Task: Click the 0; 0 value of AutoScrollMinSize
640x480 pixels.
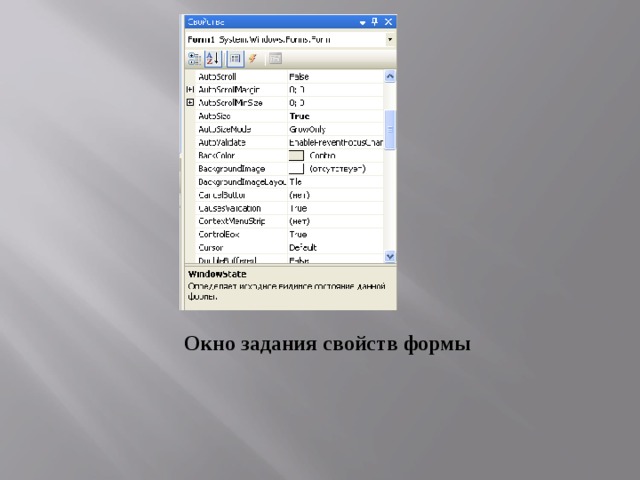Action: (x=297, y=102)
